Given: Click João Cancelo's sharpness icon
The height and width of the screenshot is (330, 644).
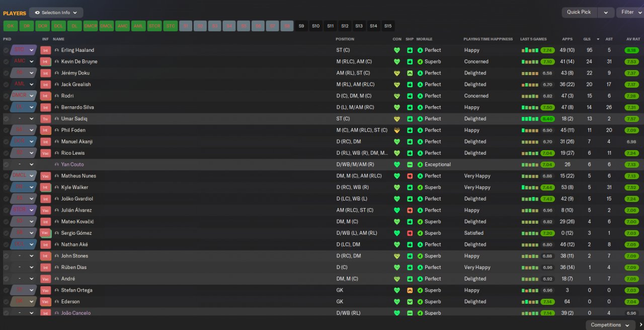Looking at the screenshot, I should pos(410,313).
